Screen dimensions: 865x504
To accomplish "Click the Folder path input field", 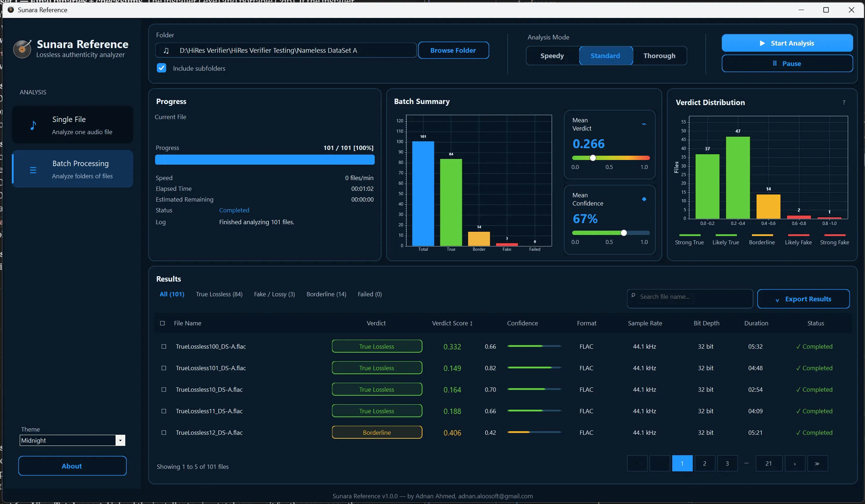I will [x=286, y=50].
